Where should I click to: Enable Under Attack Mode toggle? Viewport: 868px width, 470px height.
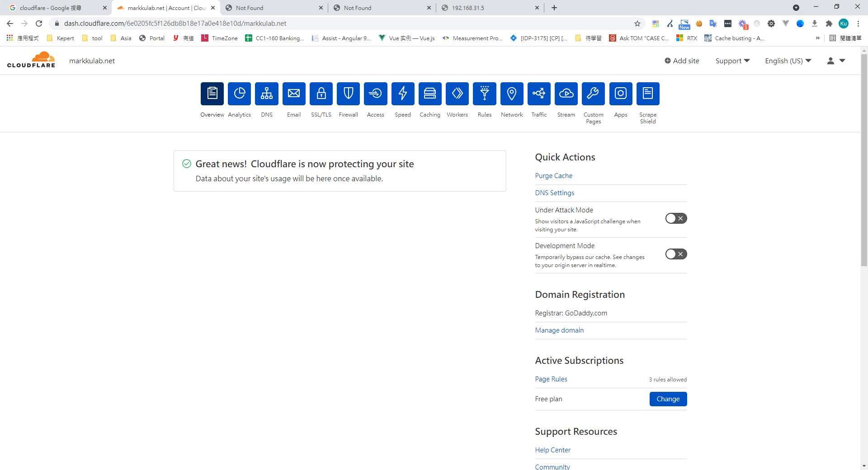tap(676, 218)
